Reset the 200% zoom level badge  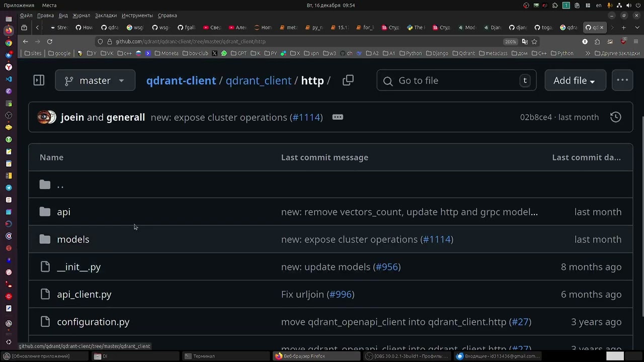click(510, 42)
